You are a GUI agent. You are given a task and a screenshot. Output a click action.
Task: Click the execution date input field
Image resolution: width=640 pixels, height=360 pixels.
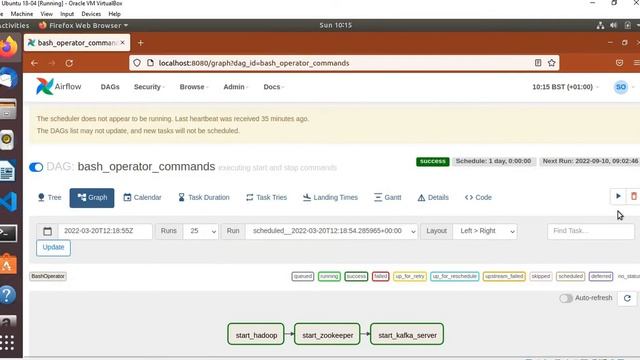[x=105, y=231]
